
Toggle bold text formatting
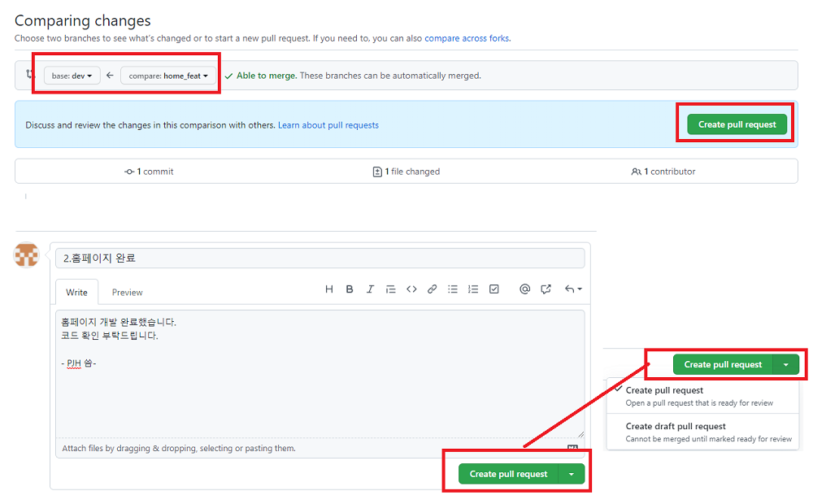350,289
